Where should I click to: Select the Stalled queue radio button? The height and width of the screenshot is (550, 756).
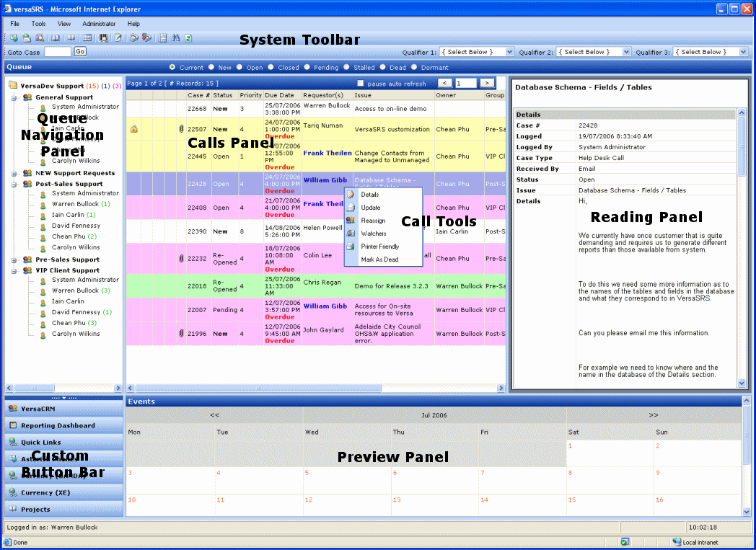coord(346,68)
